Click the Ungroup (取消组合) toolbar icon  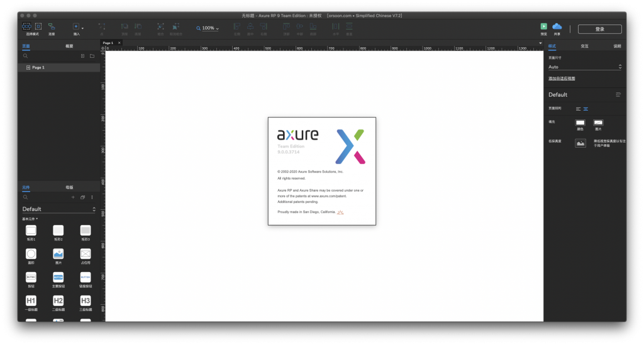[176, 26]
